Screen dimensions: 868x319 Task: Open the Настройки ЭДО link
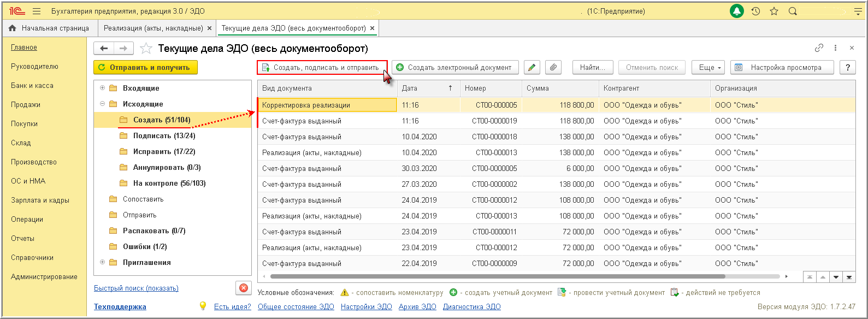366,306
